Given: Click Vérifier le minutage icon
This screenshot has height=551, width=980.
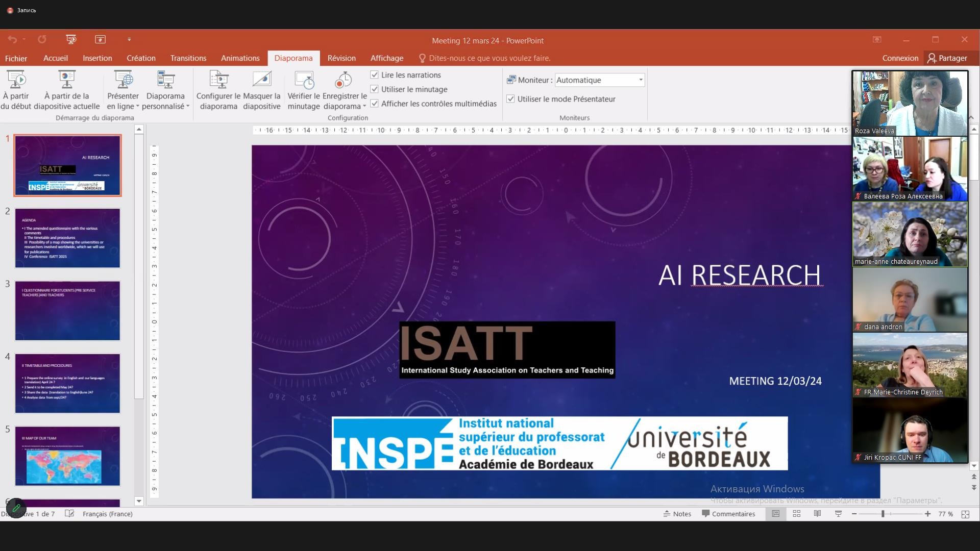Looking at the screenshot, I should click(x=304, y=81).
